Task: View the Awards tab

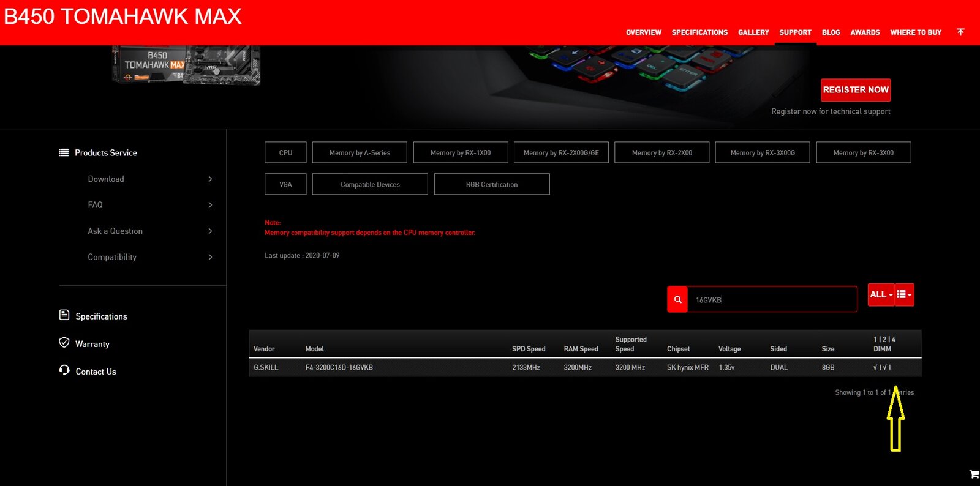Action: point(865,32)
